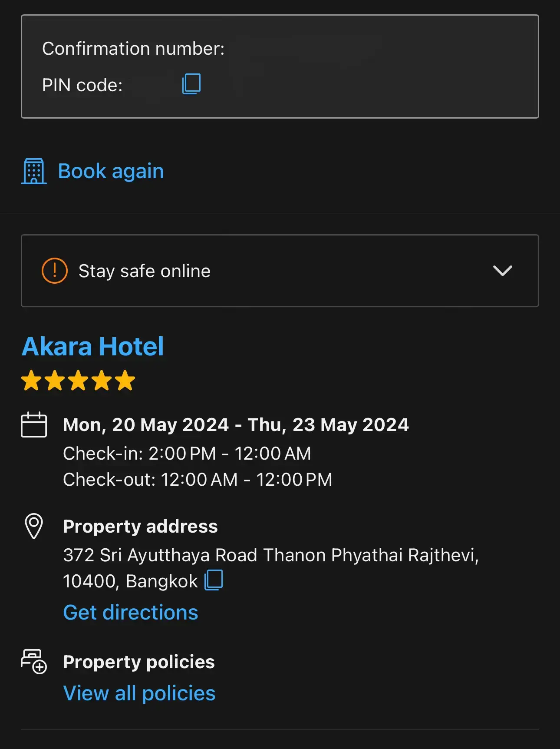Image resolution: width=560 pixels, height=749 pixels.
Task: Open the Akara Hotel property page
Action: coord(93,346)
